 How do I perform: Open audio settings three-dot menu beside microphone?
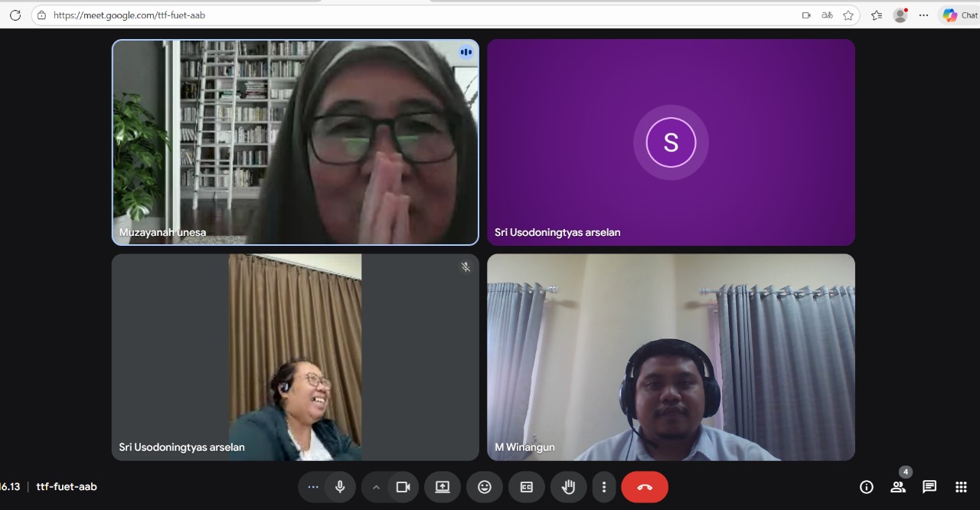tap(312, 487)
